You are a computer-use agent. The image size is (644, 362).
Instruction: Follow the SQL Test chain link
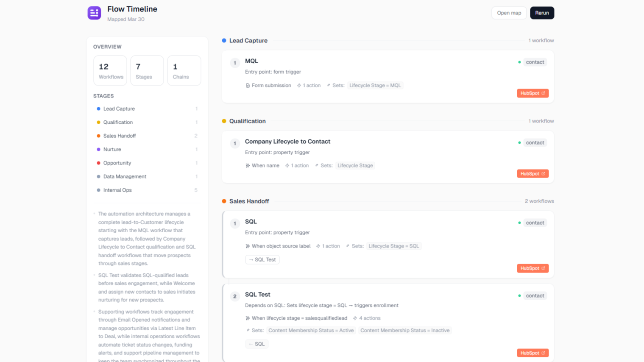coord(262,260)
